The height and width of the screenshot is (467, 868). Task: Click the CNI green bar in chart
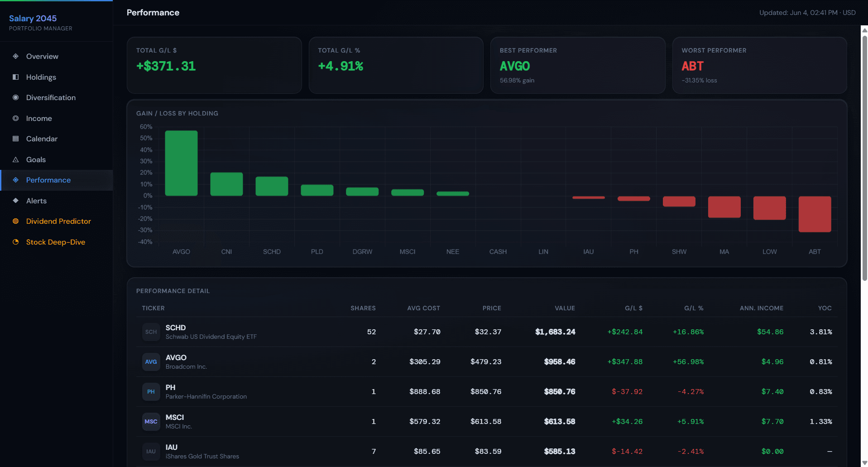click(x=226, y=184)
